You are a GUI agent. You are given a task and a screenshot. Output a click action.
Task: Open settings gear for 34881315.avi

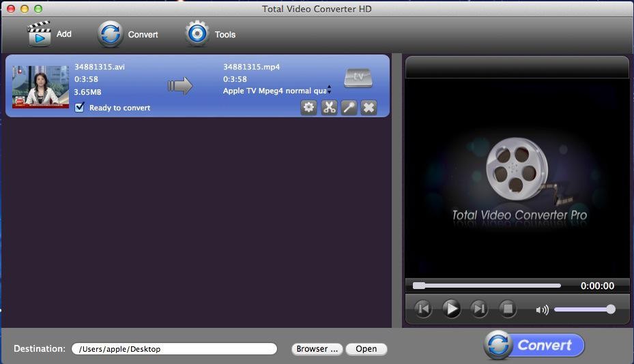coord(309,108)
